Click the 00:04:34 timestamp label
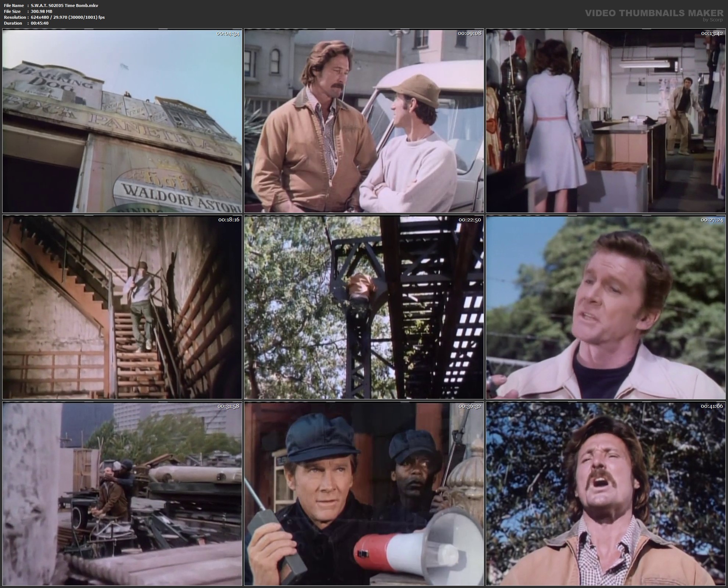Viewport: 728px width, 588px height. pyautogui.click(x=228, y=33)
